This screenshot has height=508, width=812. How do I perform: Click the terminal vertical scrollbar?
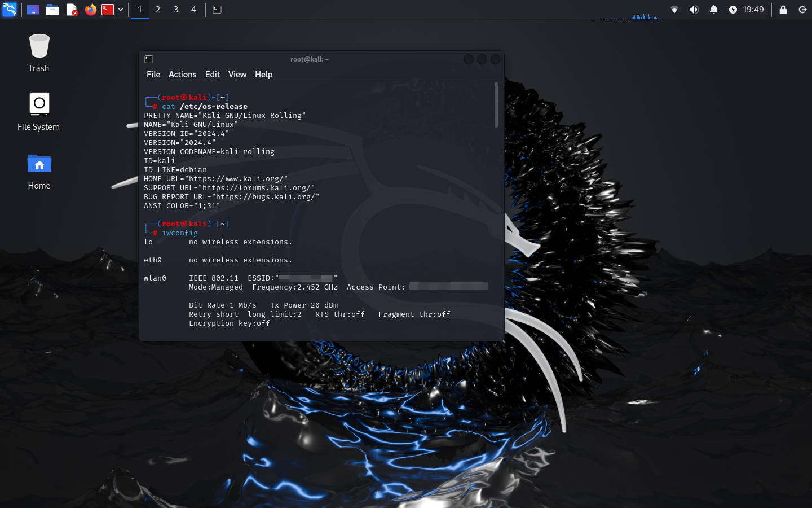pyautogui.click(x=496, y=104)
